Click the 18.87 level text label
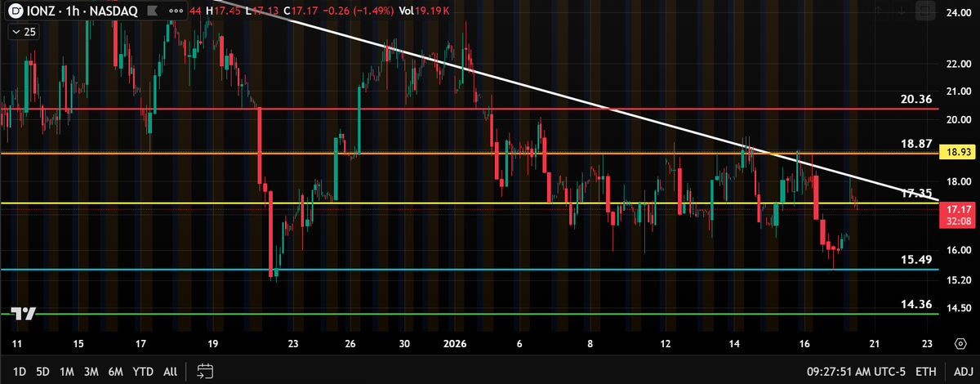Viewport: 980px width, 384px height. [916, 143]
